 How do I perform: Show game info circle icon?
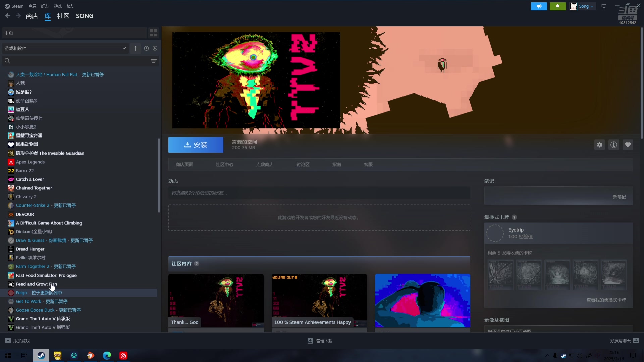point(614,145)
